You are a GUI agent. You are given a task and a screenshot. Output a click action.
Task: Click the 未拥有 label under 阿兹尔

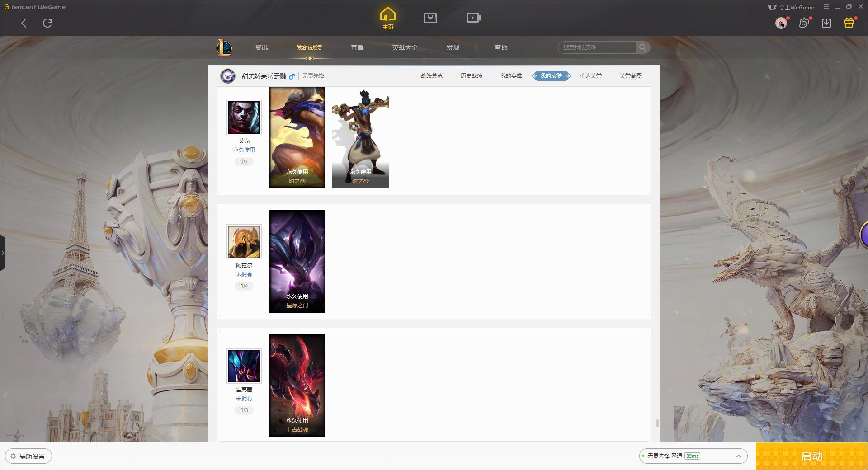point(244,274)
